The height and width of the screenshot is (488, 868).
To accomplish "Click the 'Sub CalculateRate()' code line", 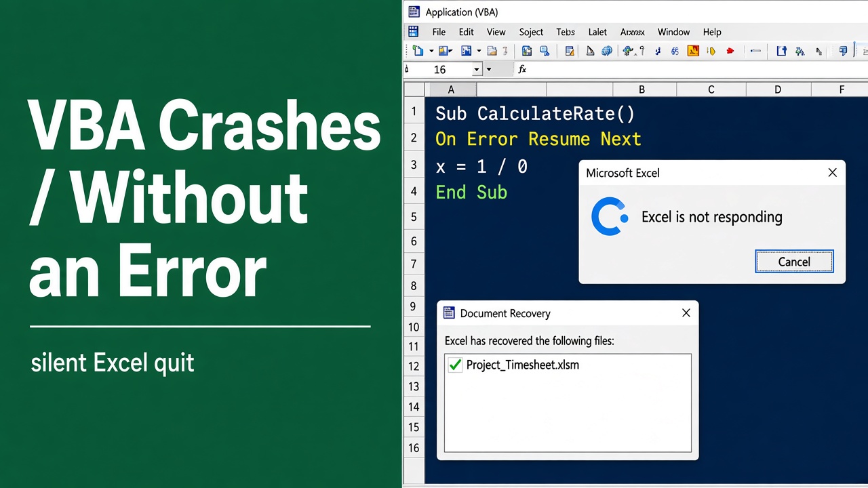I will [x=535, y=114].
